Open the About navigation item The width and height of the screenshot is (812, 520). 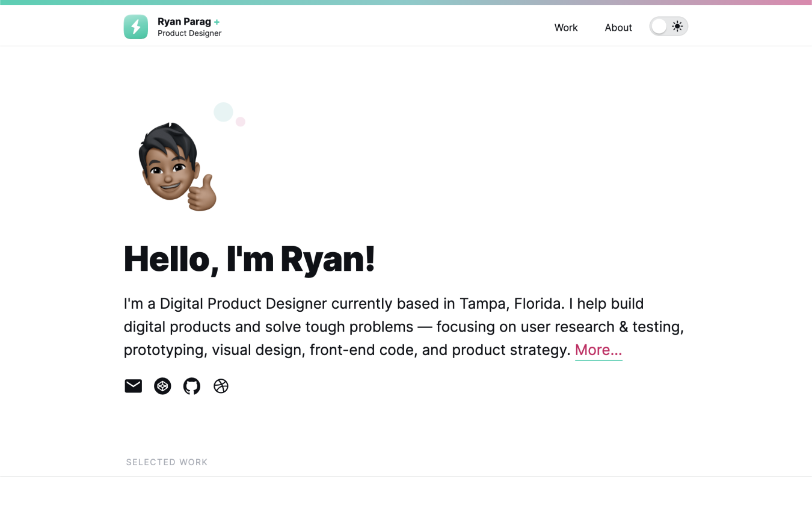pyautogui.click(x=618, y=27)
